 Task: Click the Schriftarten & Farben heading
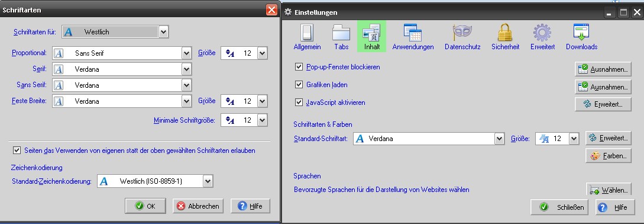pyautogui.click(x=323, y=124)
